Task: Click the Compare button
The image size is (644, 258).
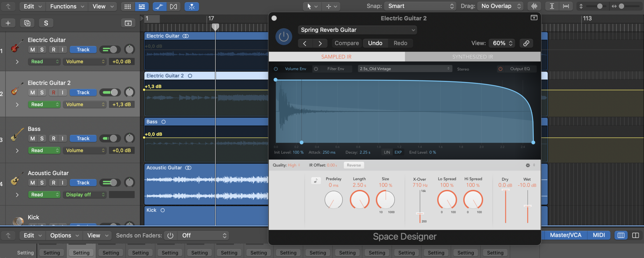Action: click(x=347, y=43)
